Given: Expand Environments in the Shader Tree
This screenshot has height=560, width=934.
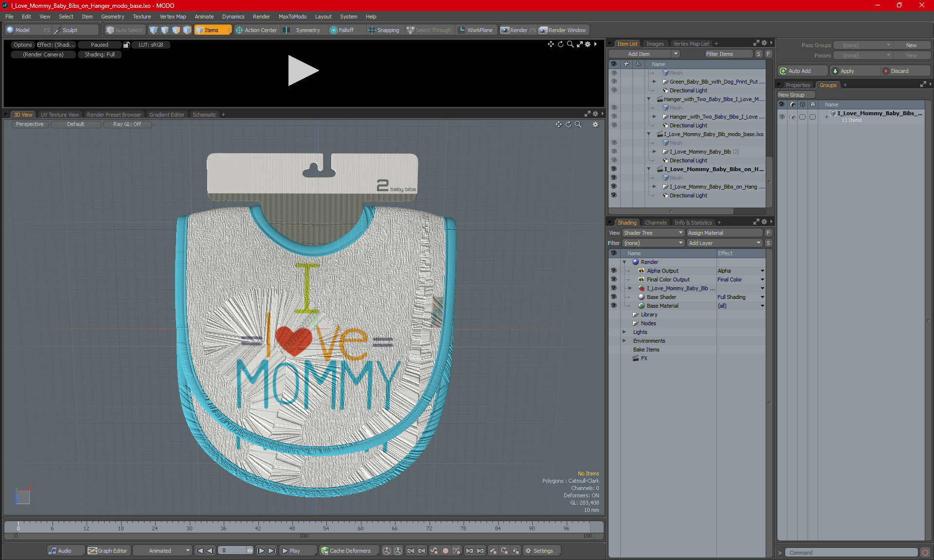Looking at the screenshot, I should point(625,341).
